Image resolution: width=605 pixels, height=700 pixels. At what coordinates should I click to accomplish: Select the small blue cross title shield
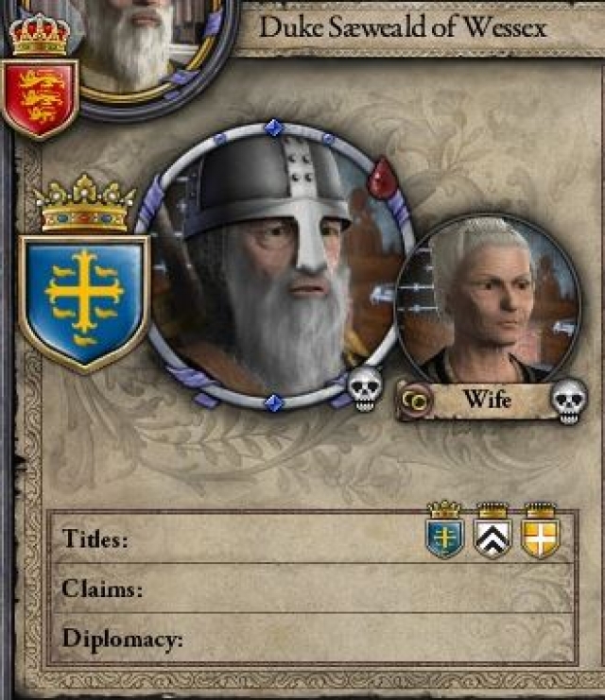(444, 530)
